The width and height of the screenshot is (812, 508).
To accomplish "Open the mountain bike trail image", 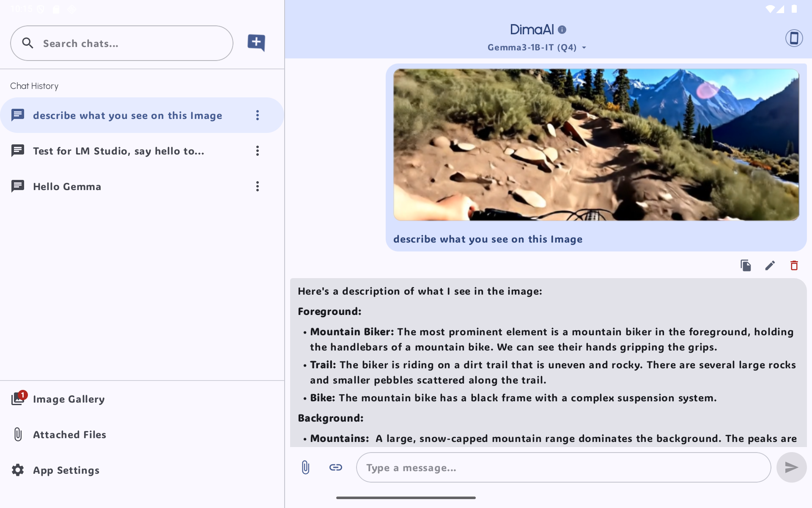I will 596,145.
